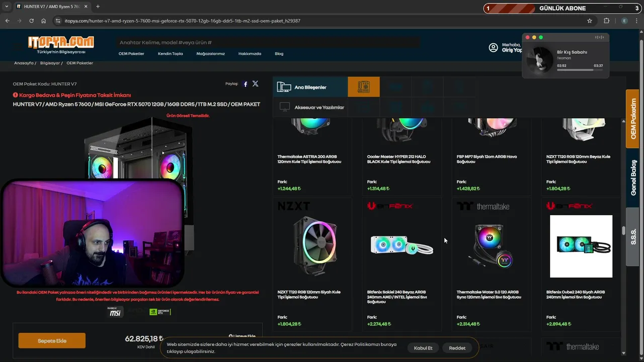Viewport: 644px width, 362px height.
Task: Click Thermaltake Water 3.0 120 ARGB image
Action: tap(492, 246)
